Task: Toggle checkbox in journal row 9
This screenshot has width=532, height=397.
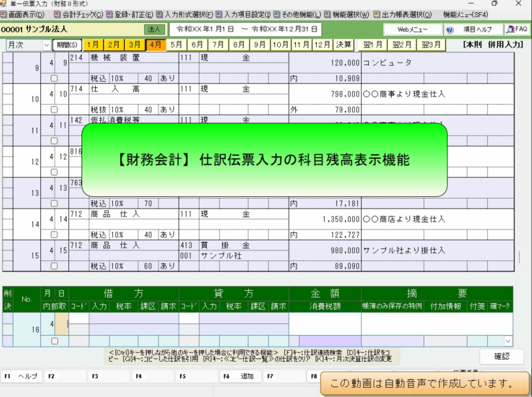Action: coord(54,78)
